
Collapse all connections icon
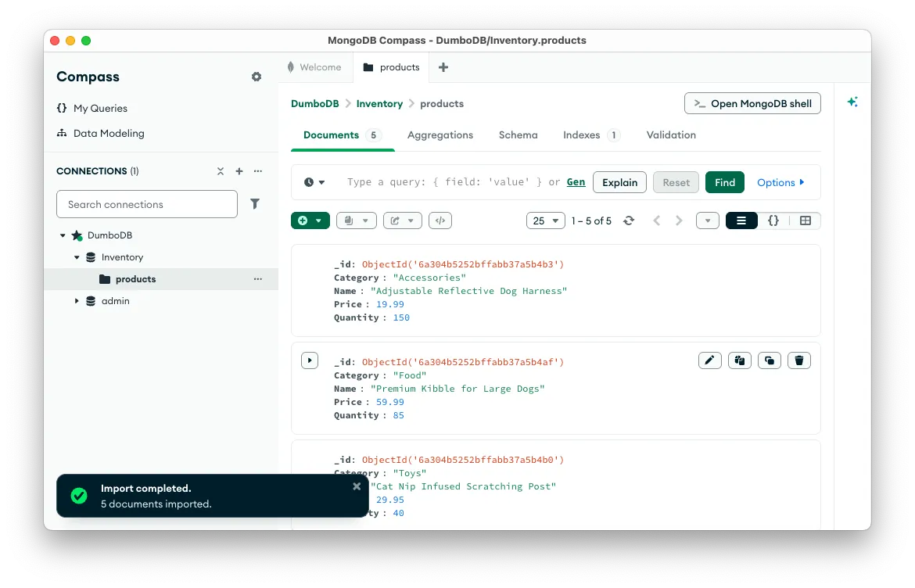pyautogui.click(x=221, y=171)
